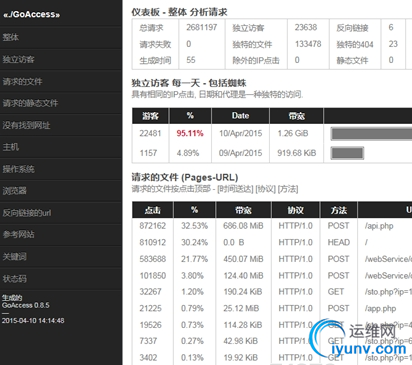This screenshot has height=365, width=412.
Task: Click 协议 column header in files table
Action: [296, 210]
